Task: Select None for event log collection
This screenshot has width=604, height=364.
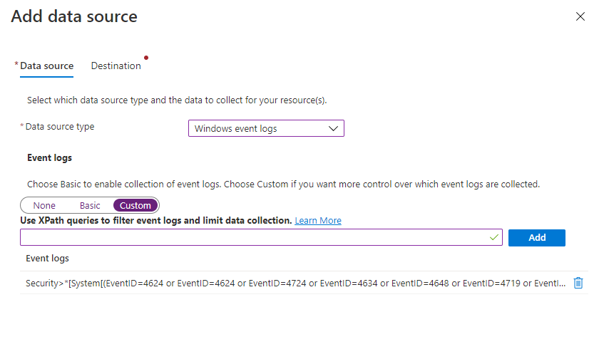Action: (x=44, y=205)
